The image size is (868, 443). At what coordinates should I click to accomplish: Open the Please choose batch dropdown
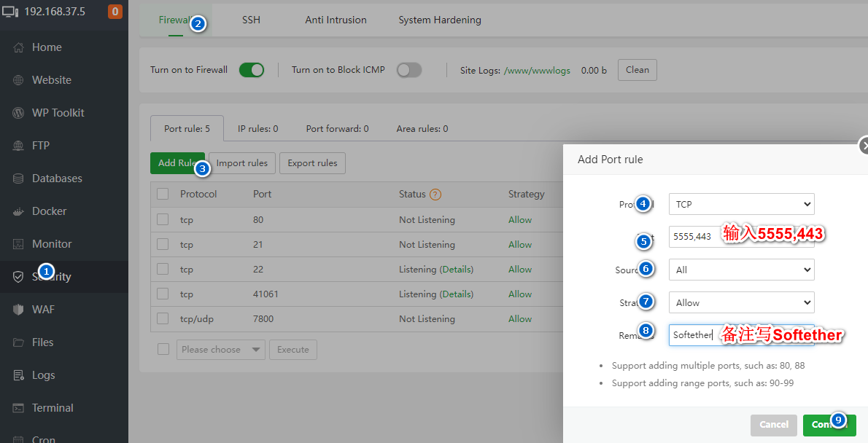[x=220, y=350]
